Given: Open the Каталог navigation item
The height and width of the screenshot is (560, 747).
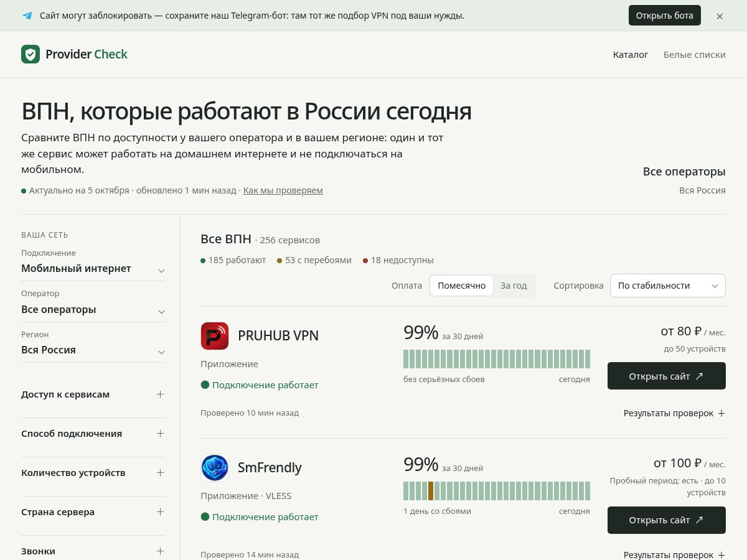Looking at the screenshot, I should [x=631, y=55].
